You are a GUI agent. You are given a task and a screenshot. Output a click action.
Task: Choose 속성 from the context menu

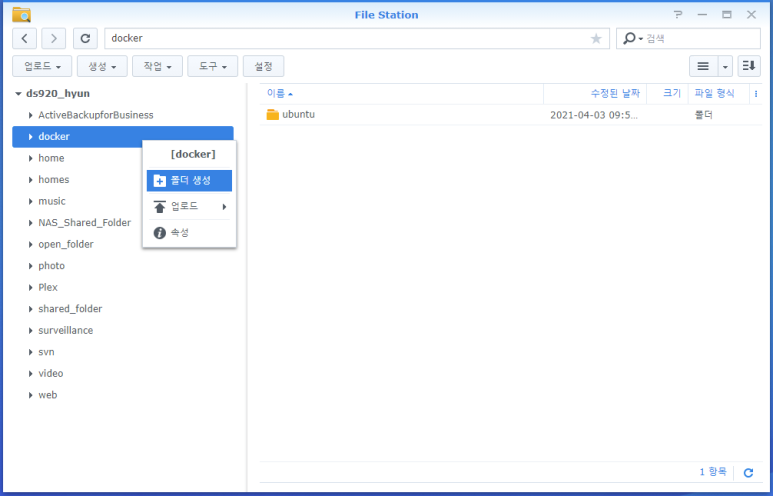pyautogui.click(x=179, y=232)
